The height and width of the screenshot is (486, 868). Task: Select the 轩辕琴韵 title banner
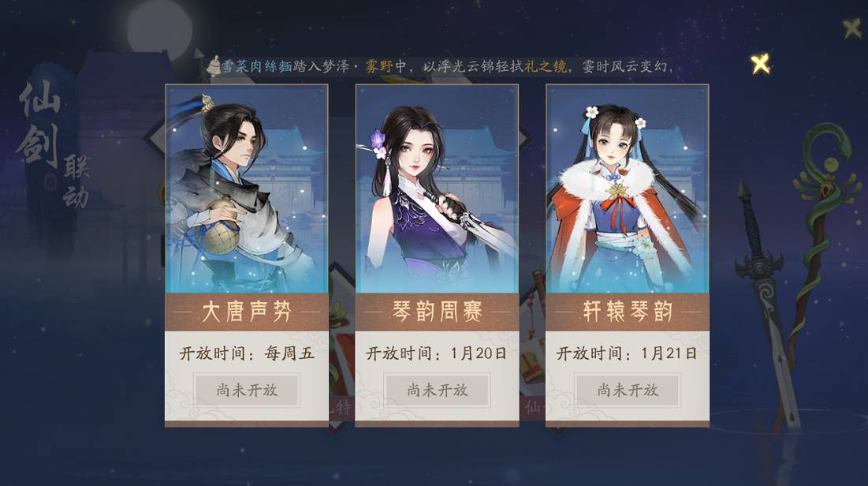pos(628,312)
